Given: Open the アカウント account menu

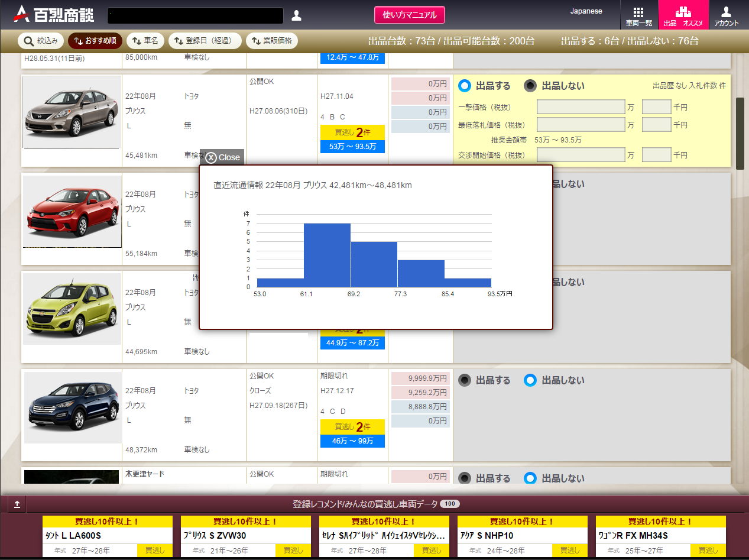Looking at the screenshot, I should pos(727,16).
